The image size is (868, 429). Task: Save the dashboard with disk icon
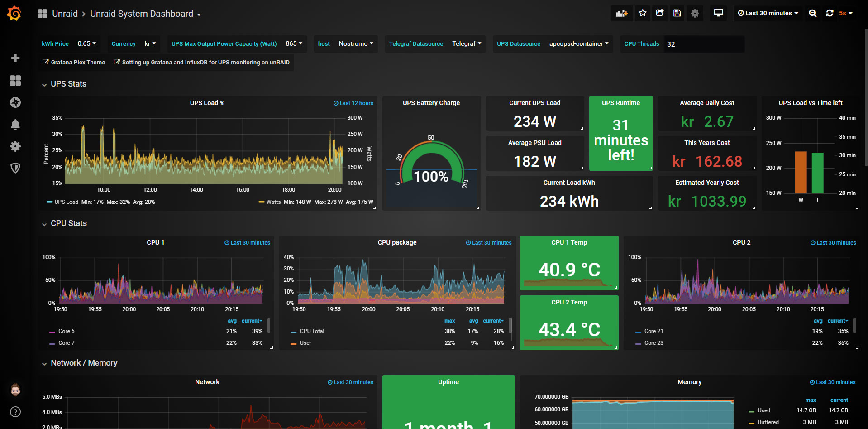point(677,13)
